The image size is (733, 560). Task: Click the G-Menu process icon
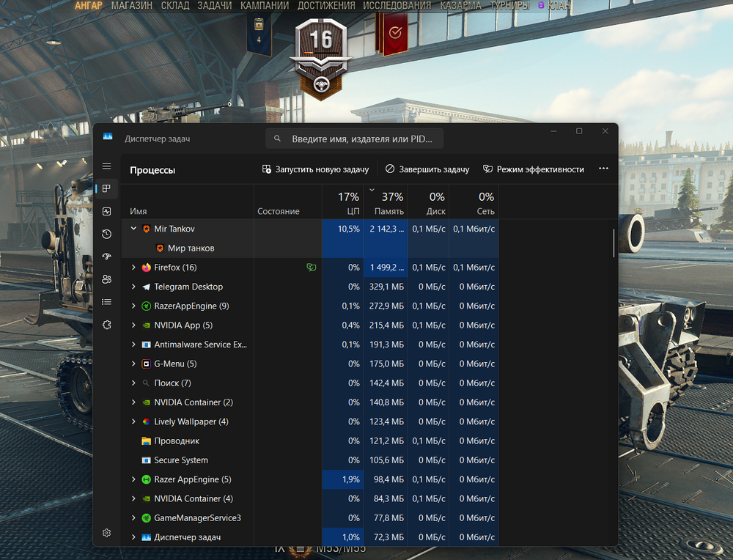147,364
